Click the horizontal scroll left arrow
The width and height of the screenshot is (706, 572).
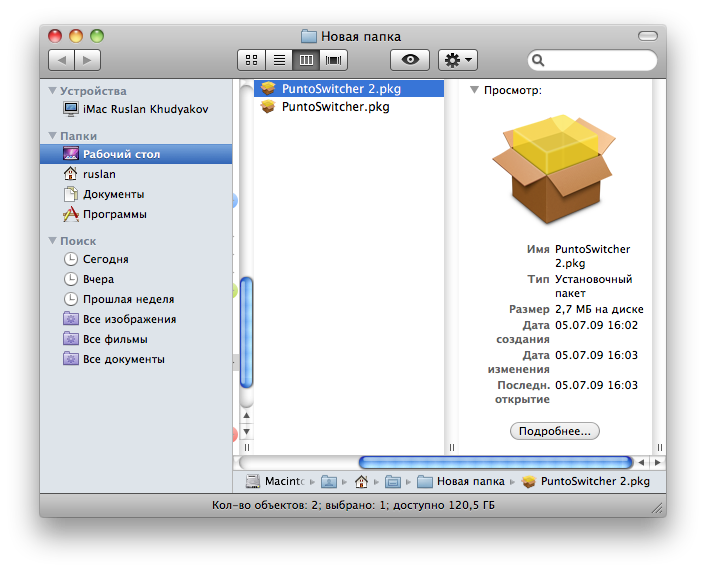tap(641, 462)
